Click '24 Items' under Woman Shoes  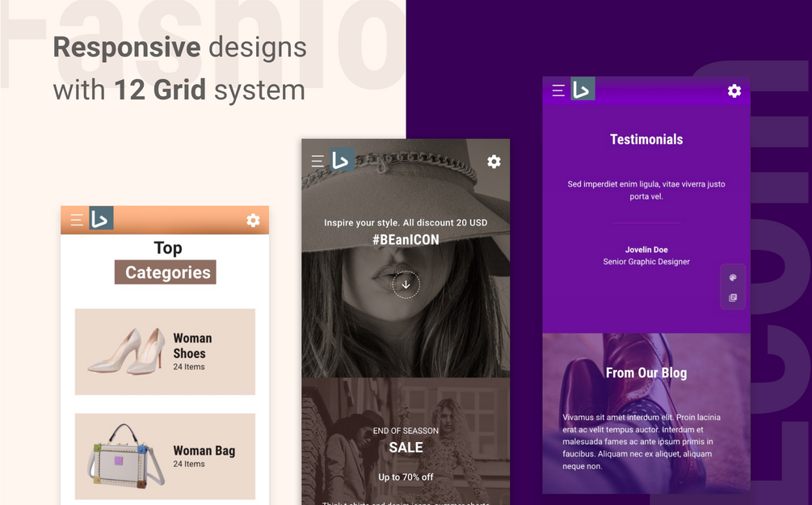(x=189, y=367)
